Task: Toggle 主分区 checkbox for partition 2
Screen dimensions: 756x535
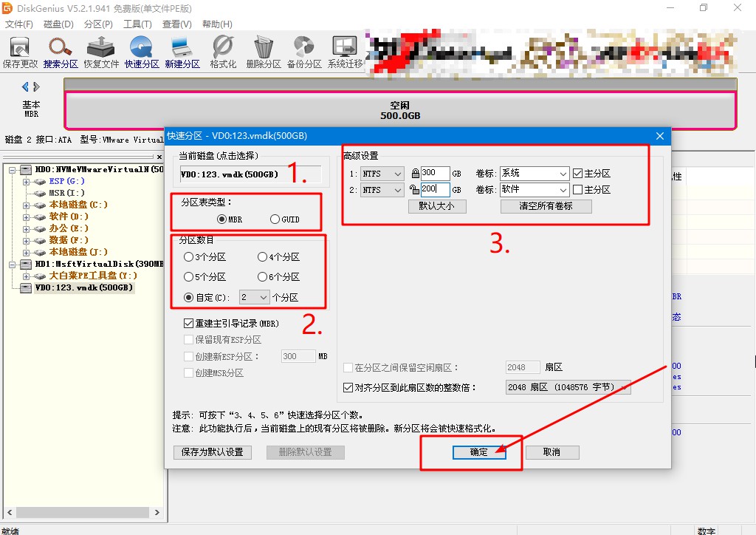Action: [x=578, y=189]
